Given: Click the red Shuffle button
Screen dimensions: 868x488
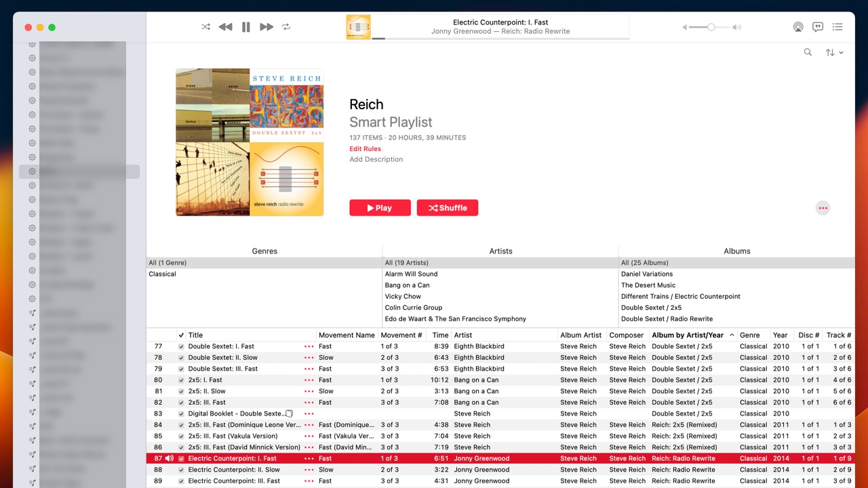Looking at the screenshot, I should click(448, 208).
